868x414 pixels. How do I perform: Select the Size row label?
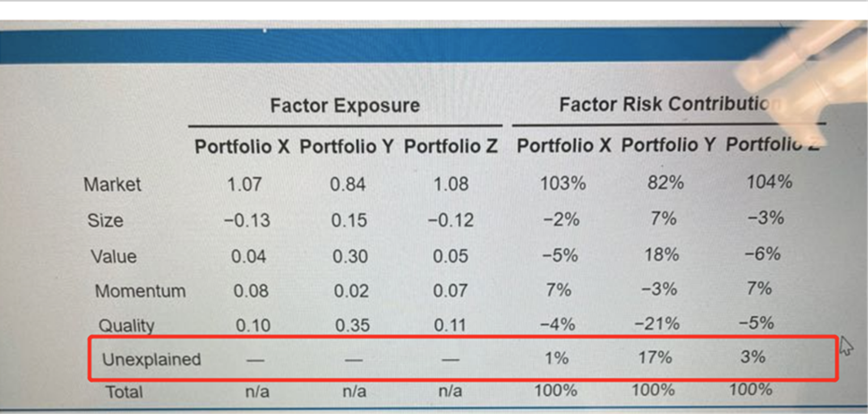pos(105,220)
